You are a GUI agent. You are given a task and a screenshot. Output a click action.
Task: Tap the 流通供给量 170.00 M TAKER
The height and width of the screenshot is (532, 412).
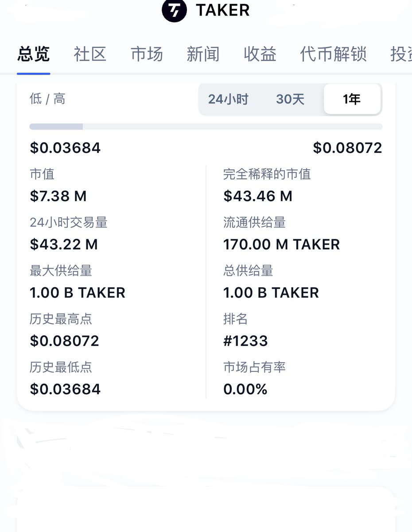(x=282, y=244)
